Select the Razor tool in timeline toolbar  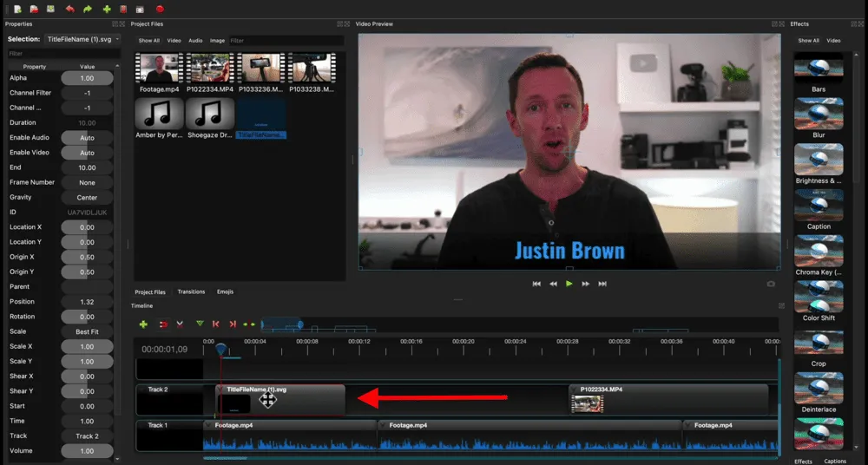pos(180,324)
